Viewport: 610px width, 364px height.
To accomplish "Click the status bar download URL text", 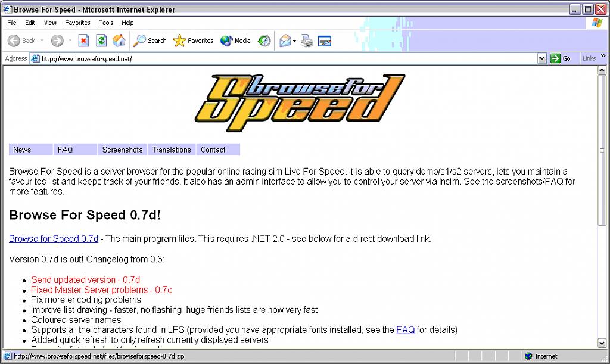I will (x=99, y=356).
